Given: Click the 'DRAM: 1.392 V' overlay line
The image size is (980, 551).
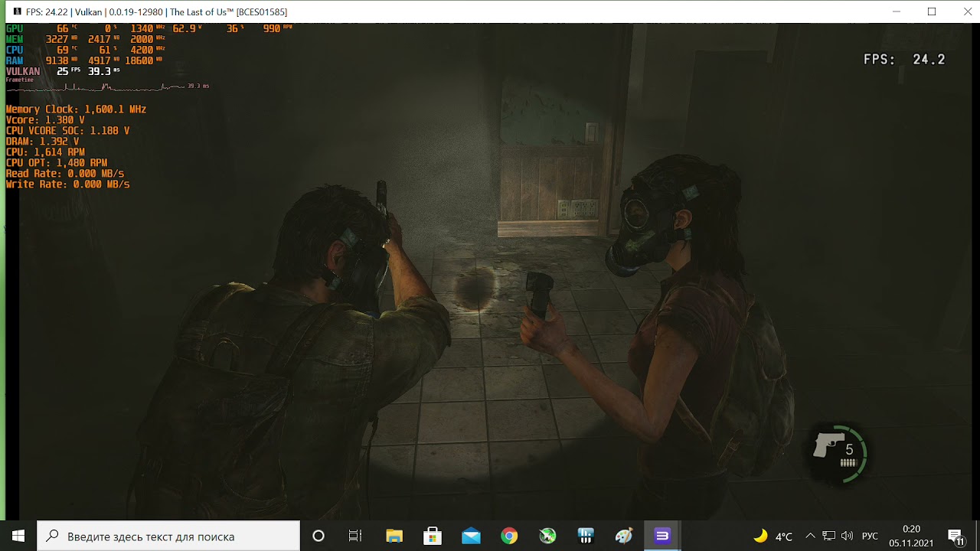Looking at the screenshot, I should click(42, 142).
